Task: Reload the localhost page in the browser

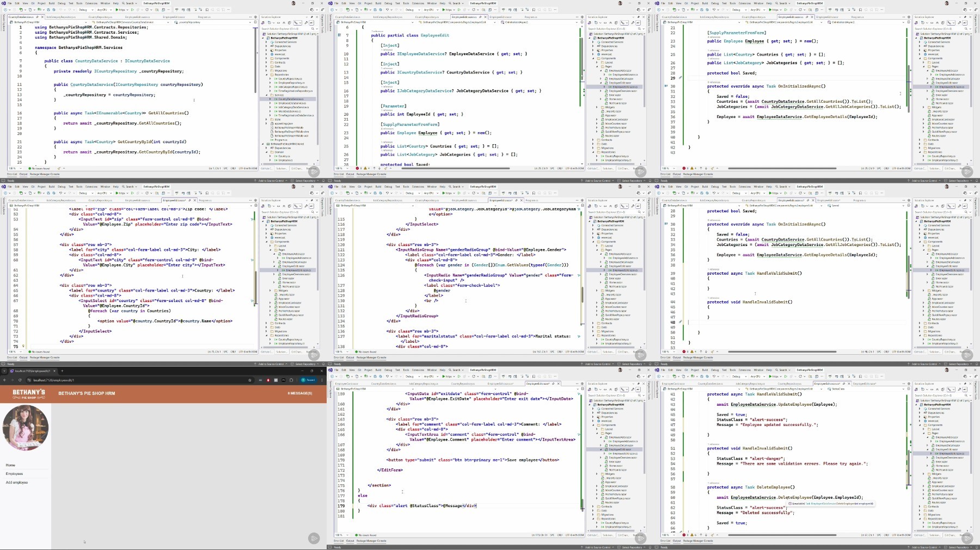Action: (x=20, y=380)
